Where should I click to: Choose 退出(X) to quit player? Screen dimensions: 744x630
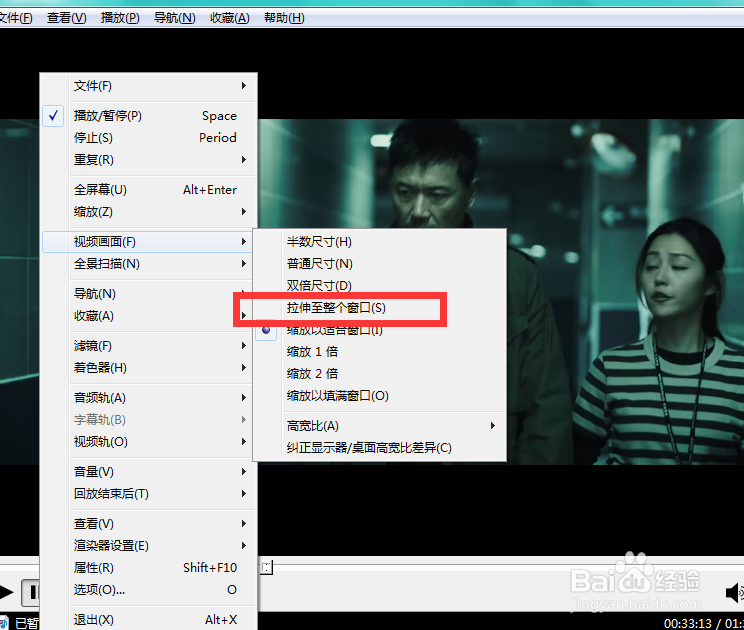(x=149, y=620)
